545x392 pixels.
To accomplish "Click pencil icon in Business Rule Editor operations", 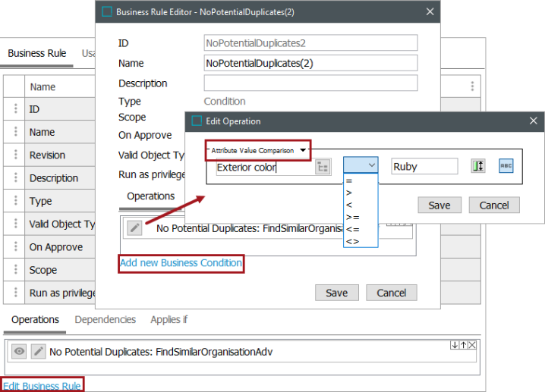I will coord(134,227).
